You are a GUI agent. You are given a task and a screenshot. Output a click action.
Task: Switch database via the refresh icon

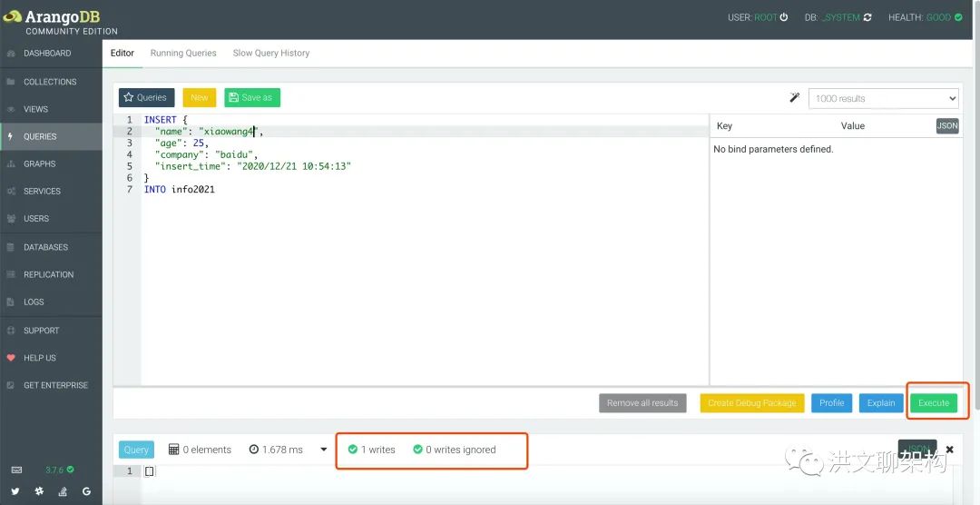pos(867,17)
